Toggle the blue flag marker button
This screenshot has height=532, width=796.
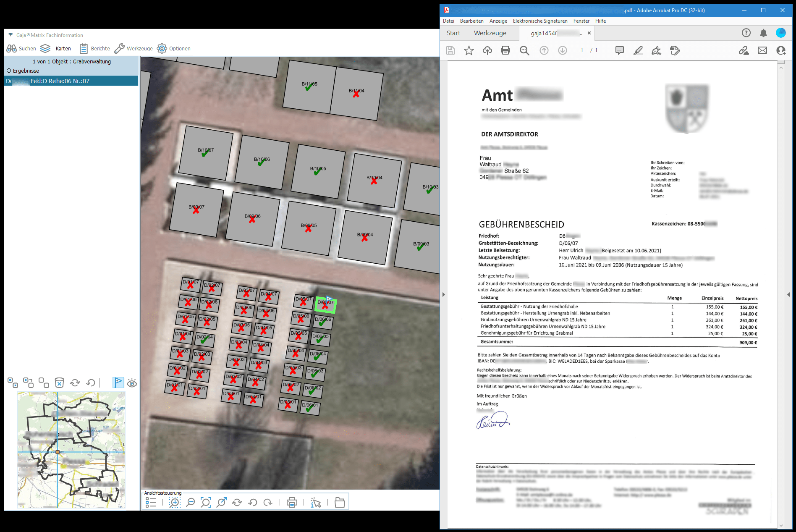pos(118,383)
